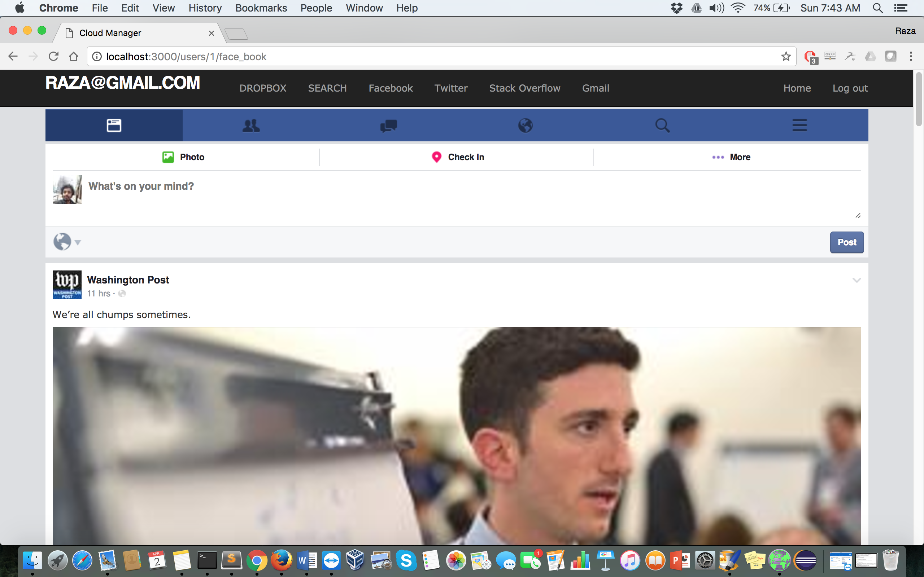Open the notifications globe icon in blue bar
924x577 pixels.
526,125
